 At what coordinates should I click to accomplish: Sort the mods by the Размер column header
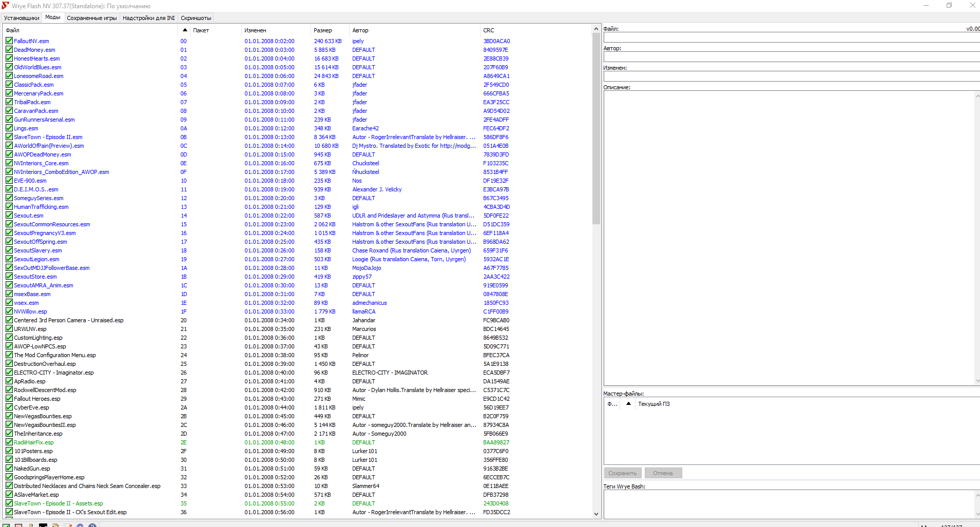point(323,30)
